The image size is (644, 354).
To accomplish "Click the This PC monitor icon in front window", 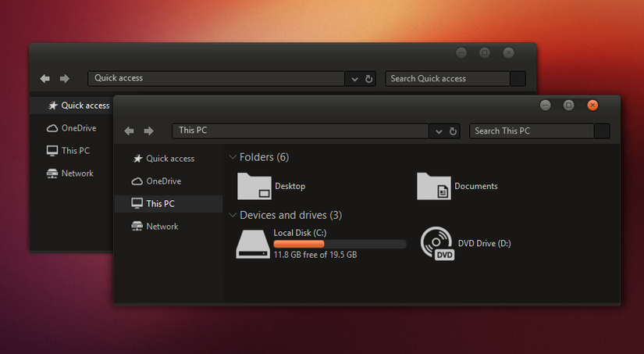I will 137,203.
